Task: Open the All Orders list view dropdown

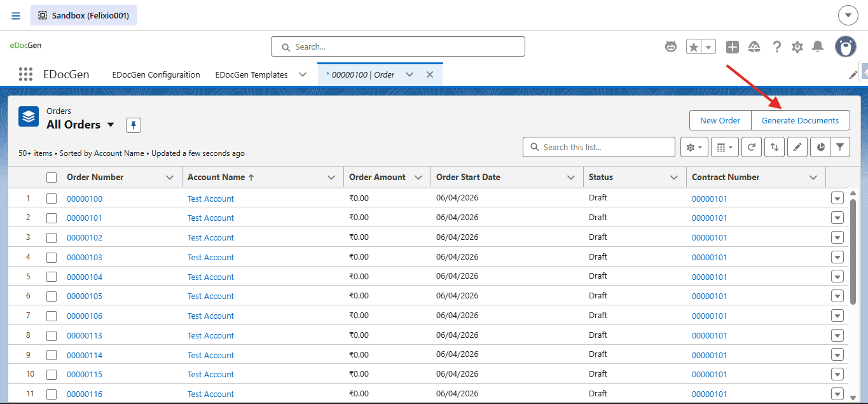Action: (111, 125)
